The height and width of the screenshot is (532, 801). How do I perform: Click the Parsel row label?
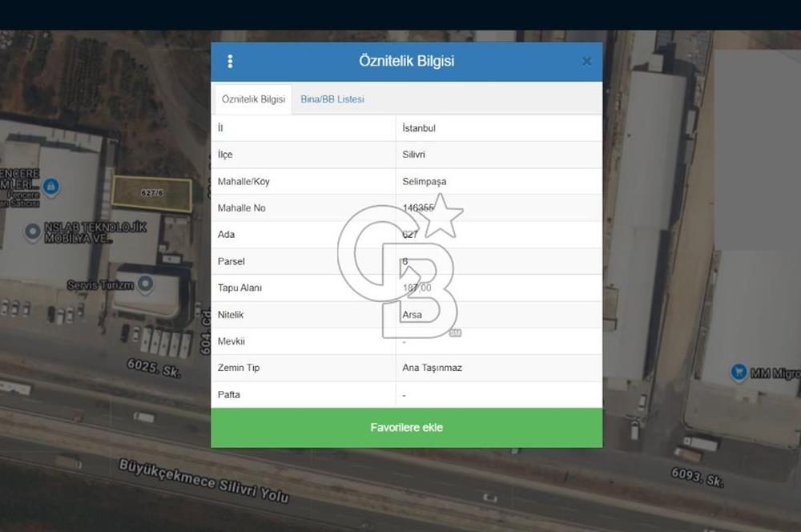click(x=231, y=261)
